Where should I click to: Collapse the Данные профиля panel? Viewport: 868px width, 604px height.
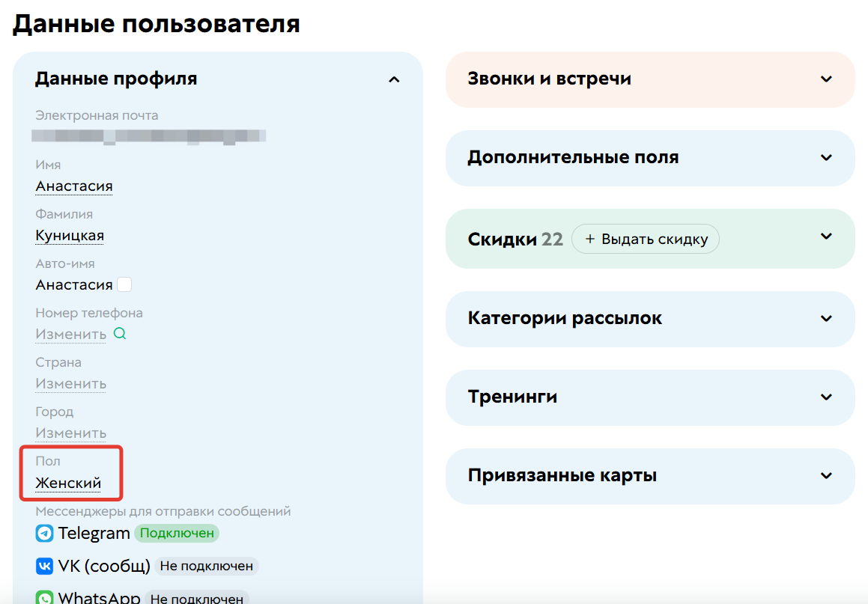point(394,79)
